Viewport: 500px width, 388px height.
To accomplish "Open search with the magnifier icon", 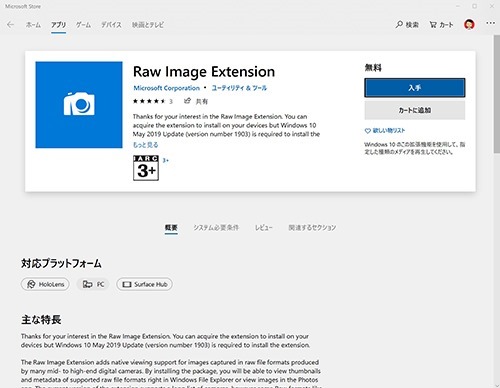I will coord(399,24).
